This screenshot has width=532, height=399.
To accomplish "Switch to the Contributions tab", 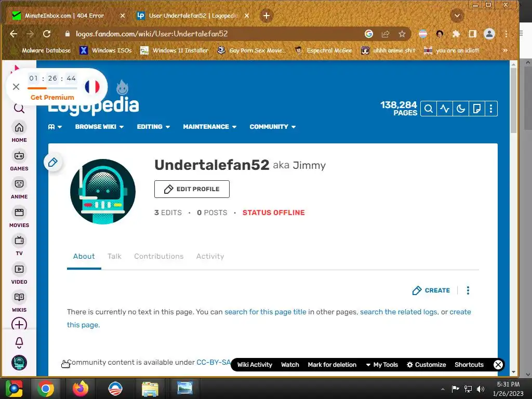I will tap(159, 257).
